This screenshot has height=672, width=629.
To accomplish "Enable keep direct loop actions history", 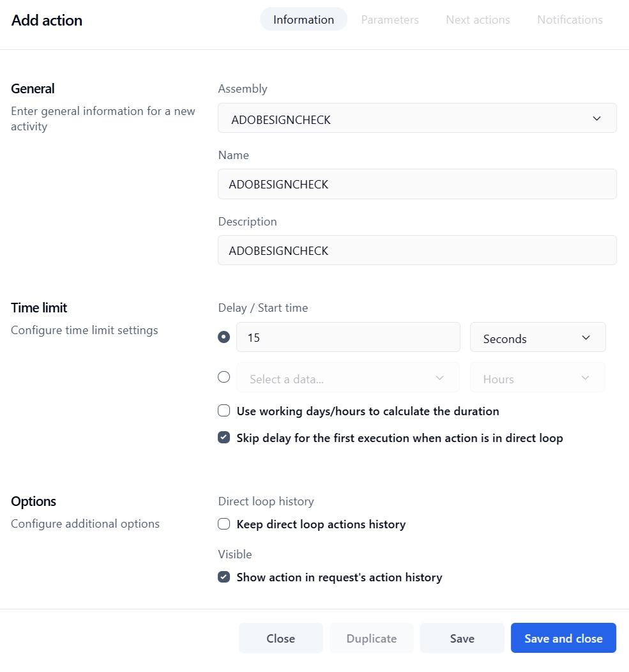I will click(x=224, y=524).
